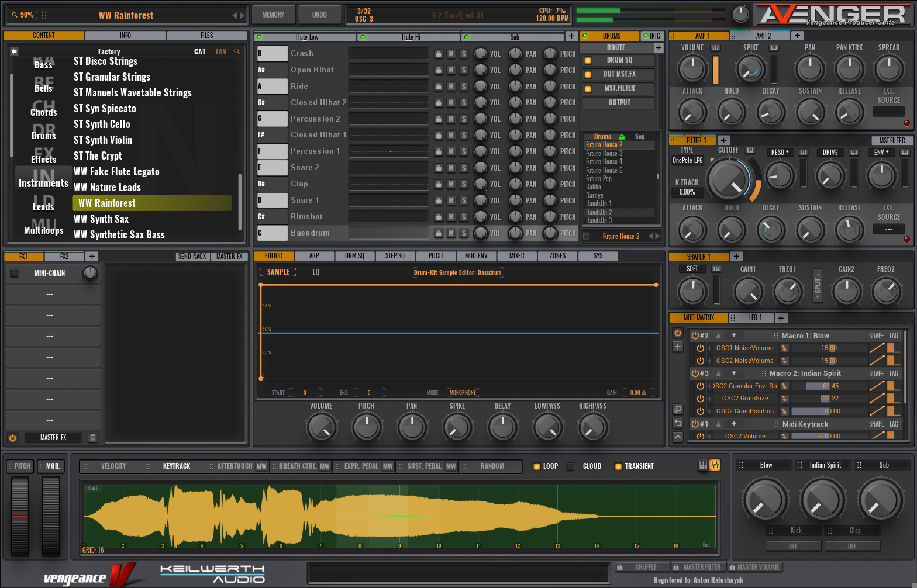Open the SEND RACK view

(x=192, y=257)
